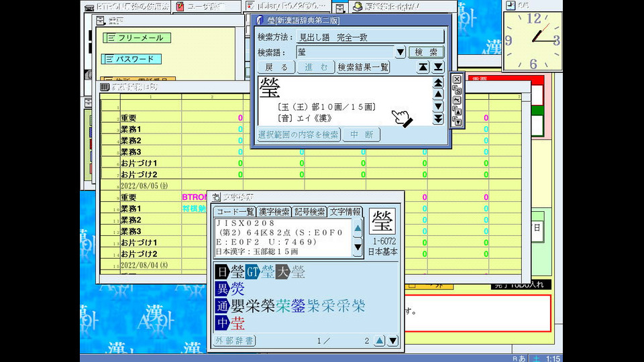
Task: Switch to the コード一覧 tab
Action: 235,212
